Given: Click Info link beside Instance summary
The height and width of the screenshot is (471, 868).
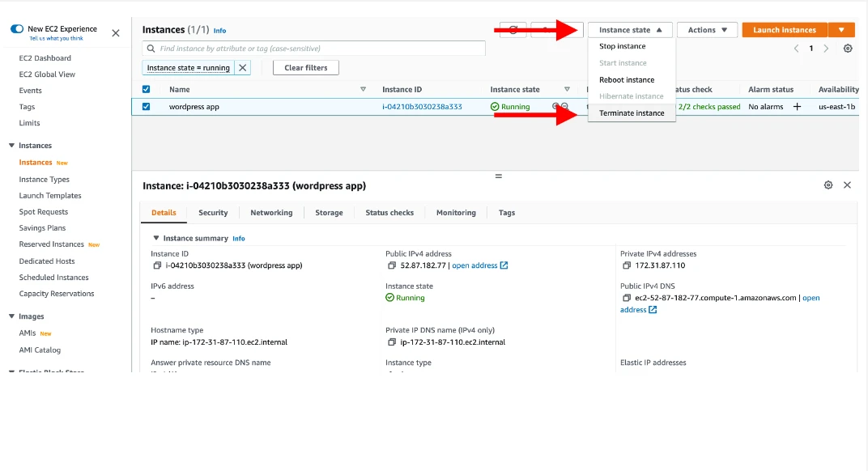Looking at the screenshot, I should (x=239, y=239).
